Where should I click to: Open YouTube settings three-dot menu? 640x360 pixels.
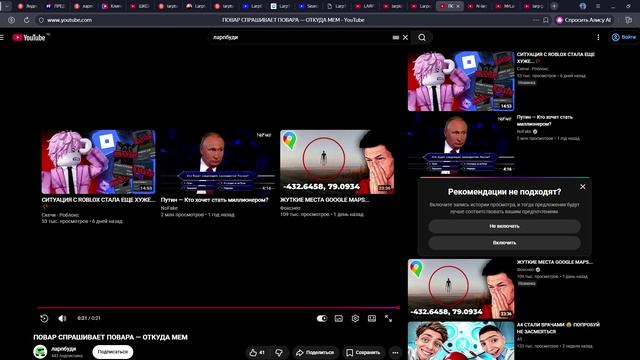point(598,38)
